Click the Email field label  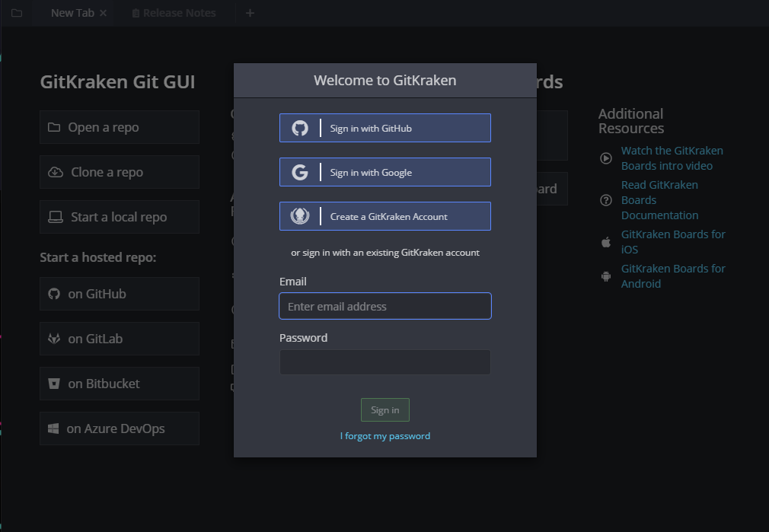click(x=293, y=282)
